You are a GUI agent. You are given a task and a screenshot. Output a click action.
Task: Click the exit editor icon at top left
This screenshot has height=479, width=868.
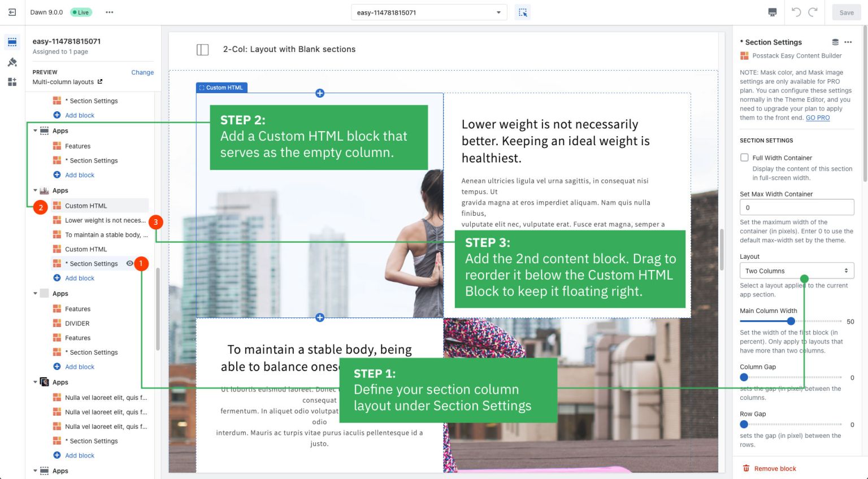click(12, 12)
